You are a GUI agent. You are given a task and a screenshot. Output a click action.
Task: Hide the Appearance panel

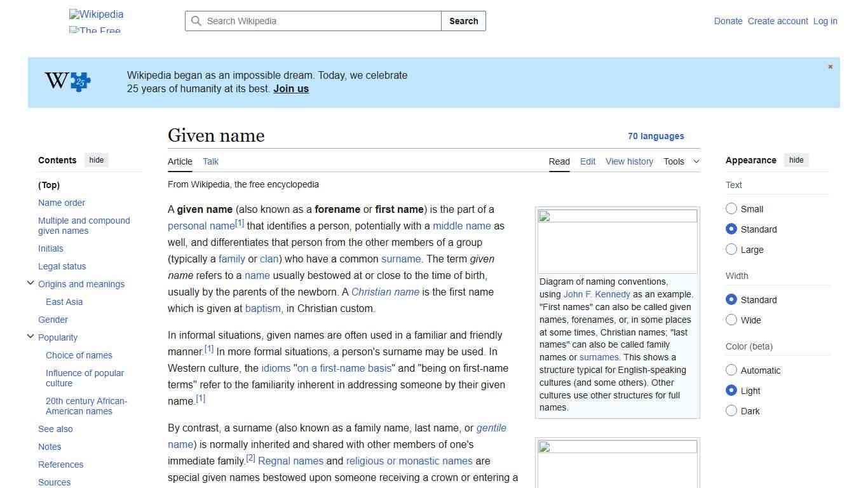click(796, 160)
